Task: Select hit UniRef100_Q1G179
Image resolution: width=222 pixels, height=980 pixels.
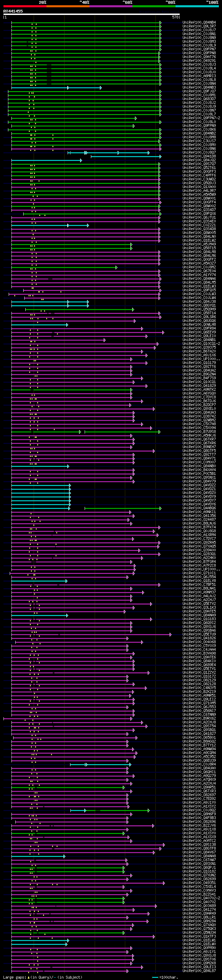Action: (199, 363)
